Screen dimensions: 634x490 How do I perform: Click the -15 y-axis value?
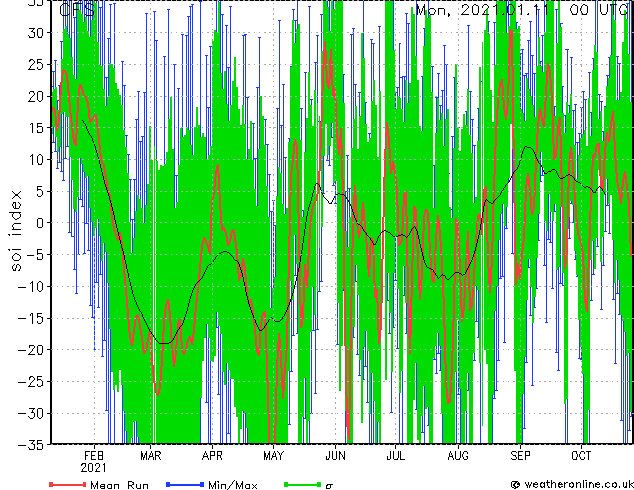click(32, 318)
